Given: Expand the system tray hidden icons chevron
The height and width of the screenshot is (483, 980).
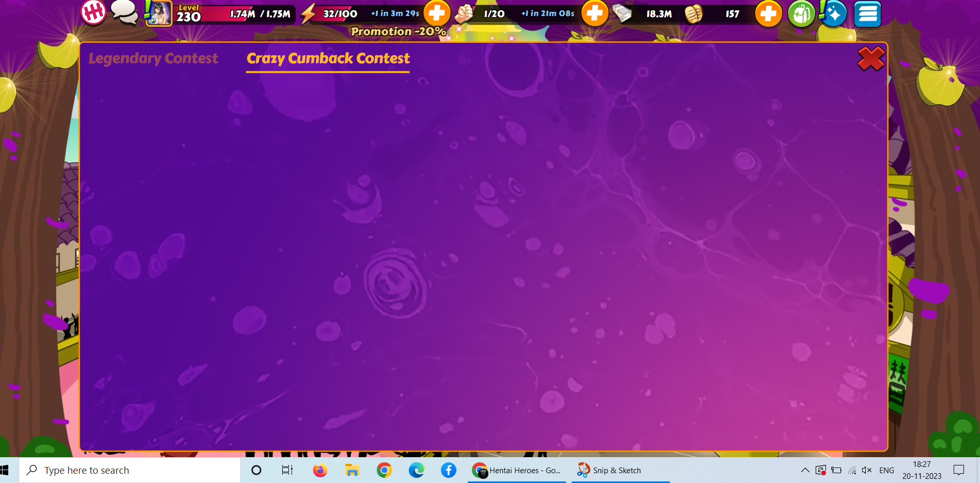Looking at the screenshot, I should point(805,470).
